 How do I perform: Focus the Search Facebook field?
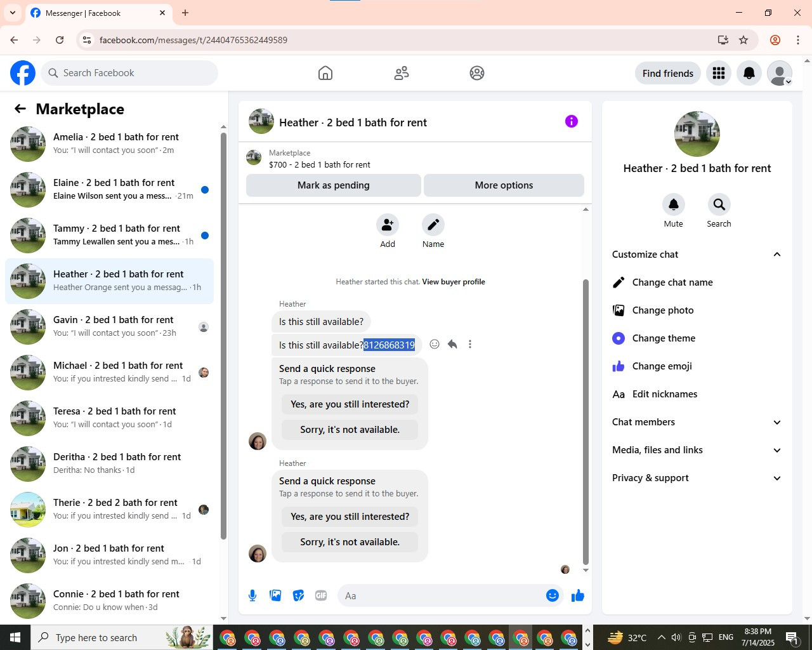pos(129,73)
